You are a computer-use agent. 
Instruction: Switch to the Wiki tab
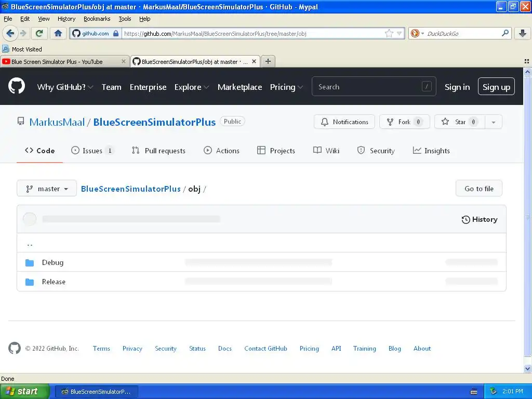326,151
